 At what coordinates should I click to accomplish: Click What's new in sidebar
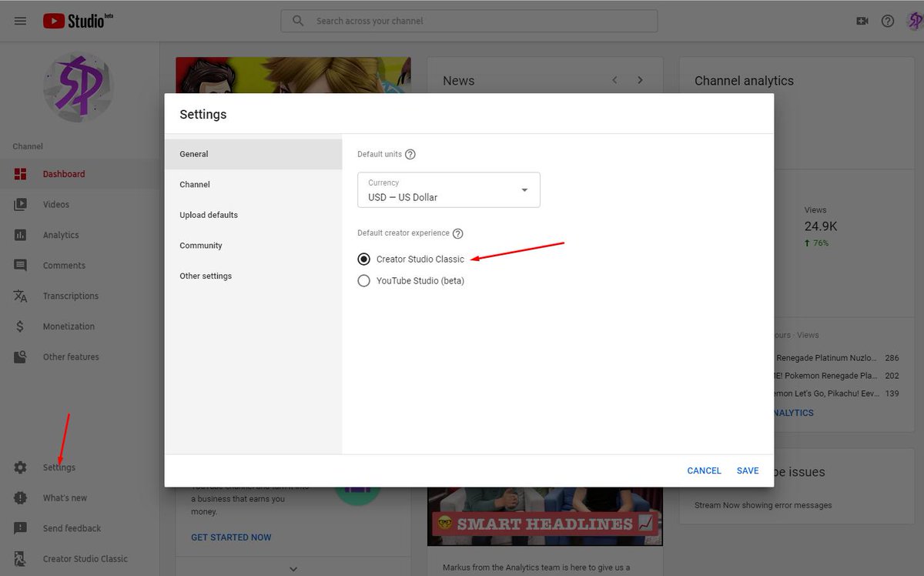point(65,498)
